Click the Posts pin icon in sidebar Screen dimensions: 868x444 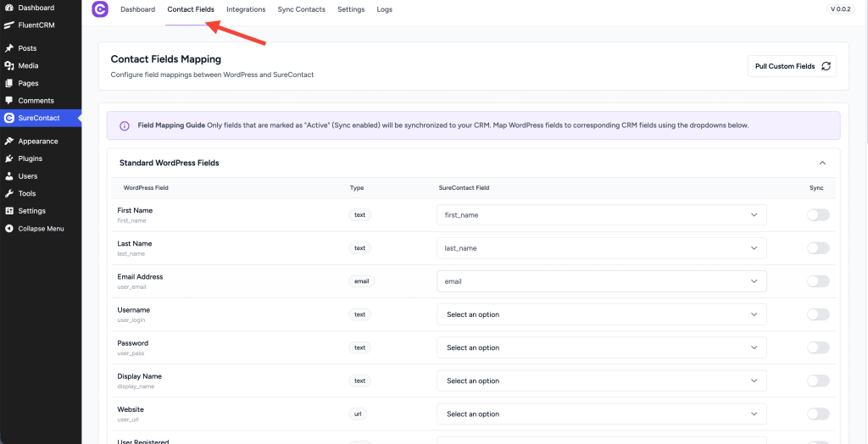point(9,48)
